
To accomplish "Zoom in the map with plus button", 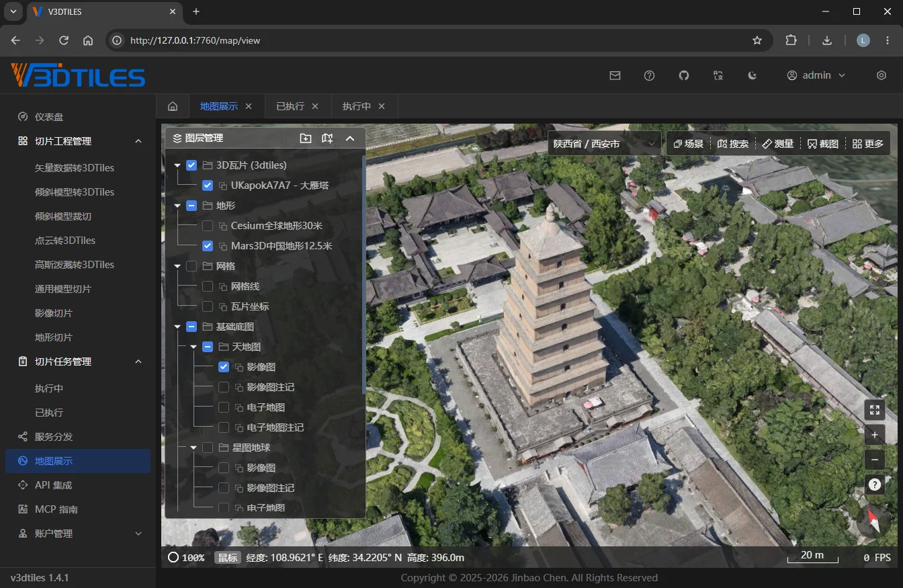I will (874, 435).
